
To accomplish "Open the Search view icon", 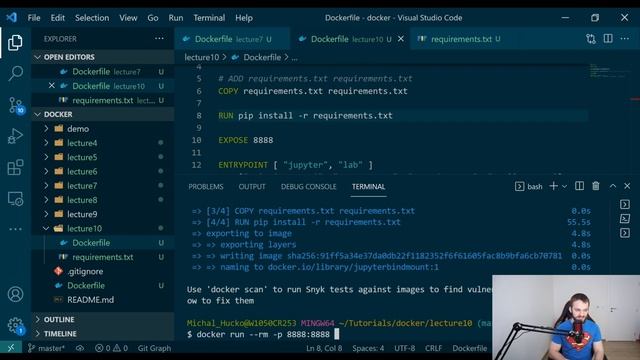I will point(15,73).
